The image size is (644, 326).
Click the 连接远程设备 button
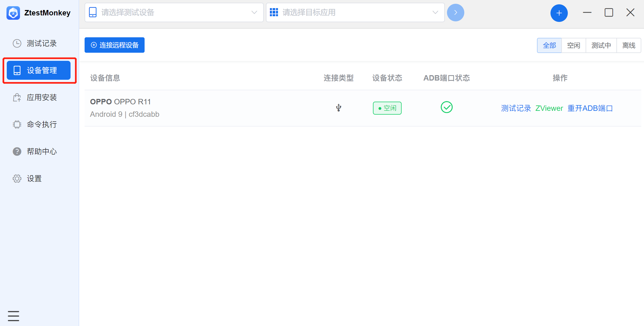115,45
